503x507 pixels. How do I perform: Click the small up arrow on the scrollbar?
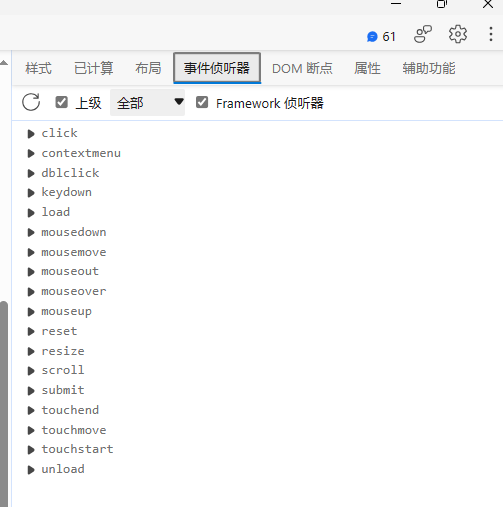tap(4, 63)
